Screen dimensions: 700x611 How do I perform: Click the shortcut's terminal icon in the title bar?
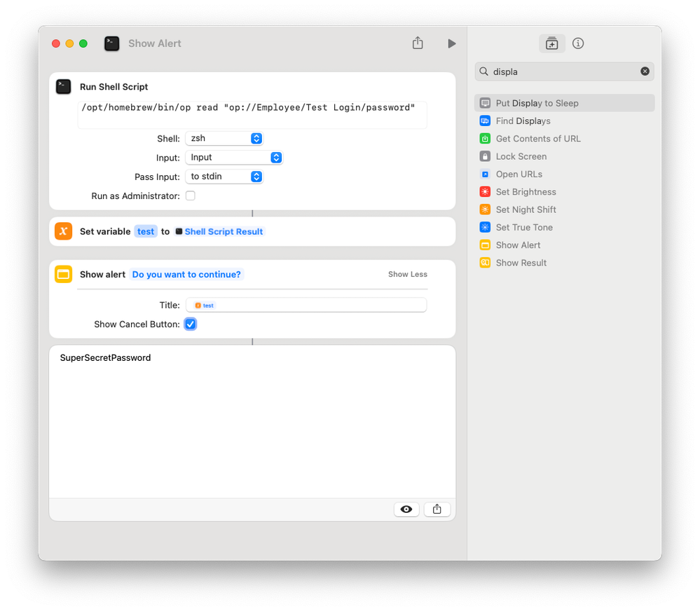pyautogui.click(x=111, y=43)
